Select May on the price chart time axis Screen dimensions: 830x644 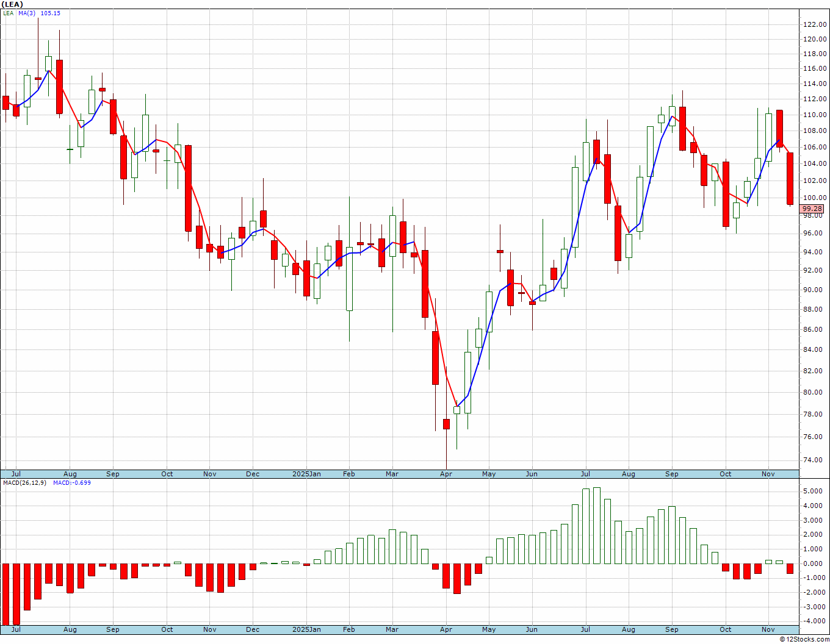[489, 474]
